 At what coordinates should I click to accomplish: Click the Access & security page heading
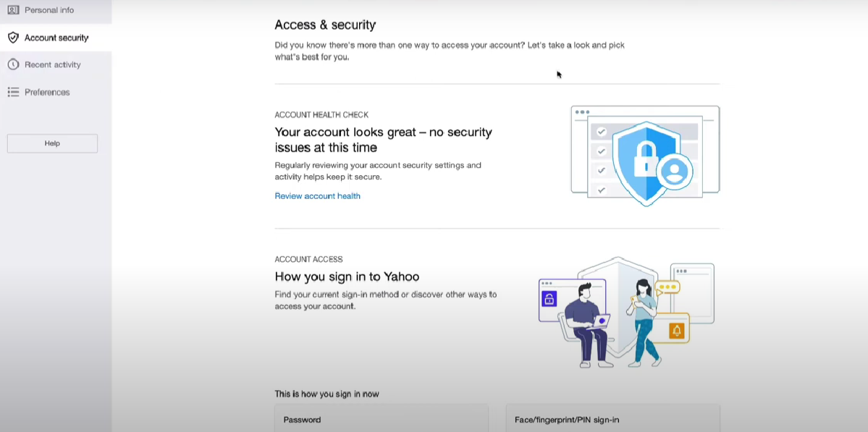click(x=324, y=25)
